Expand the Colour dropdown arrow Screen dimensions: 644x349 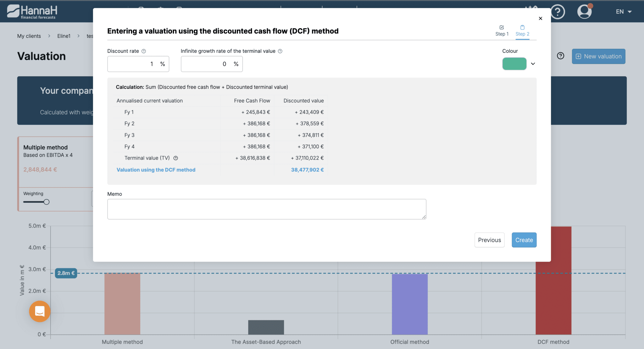point(533,64)
